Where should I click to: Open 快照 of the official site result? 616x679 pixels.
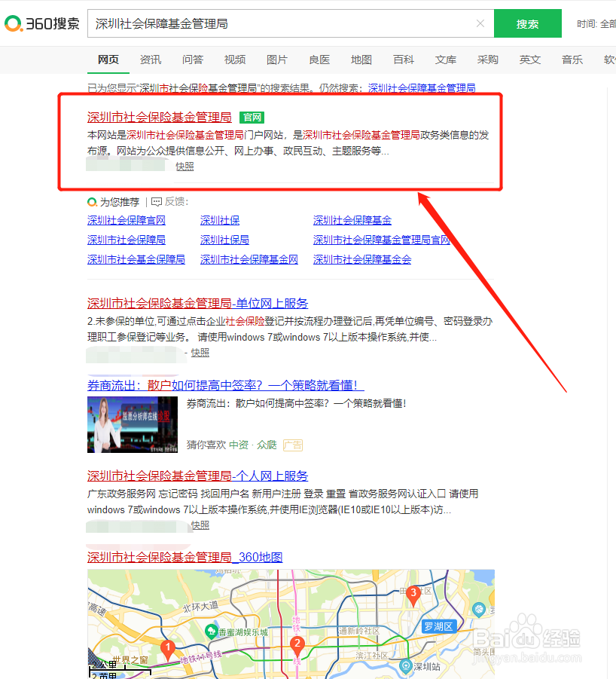click(184, 167)
